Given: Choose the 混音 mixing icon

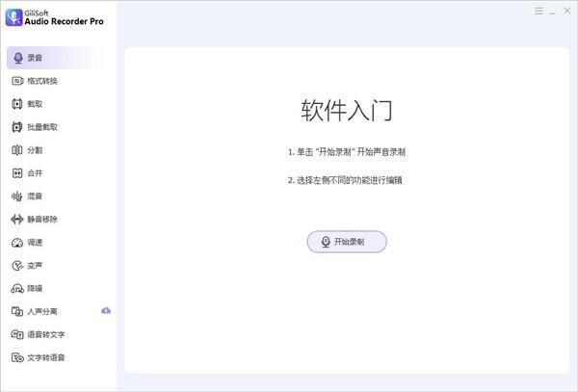Looking at the screenshot, I should click(x=17, y=196).
